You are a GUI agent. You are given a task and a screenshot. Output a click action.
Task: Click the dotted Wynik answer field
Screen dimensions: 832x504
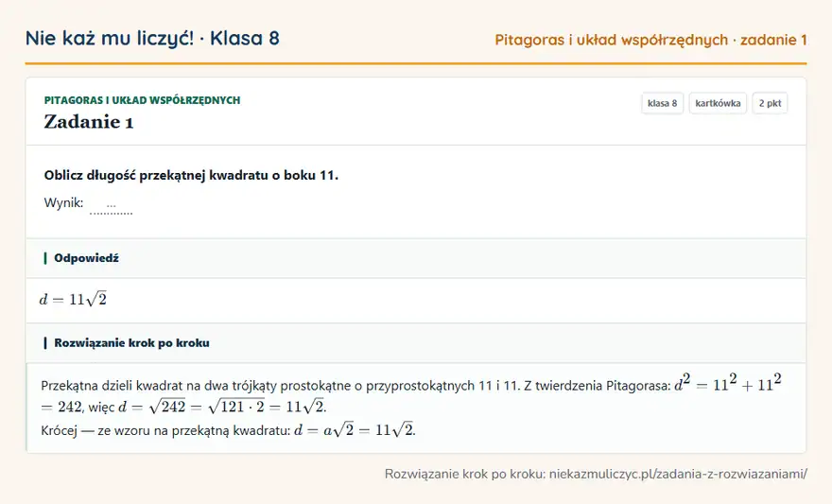pos(111,205)
